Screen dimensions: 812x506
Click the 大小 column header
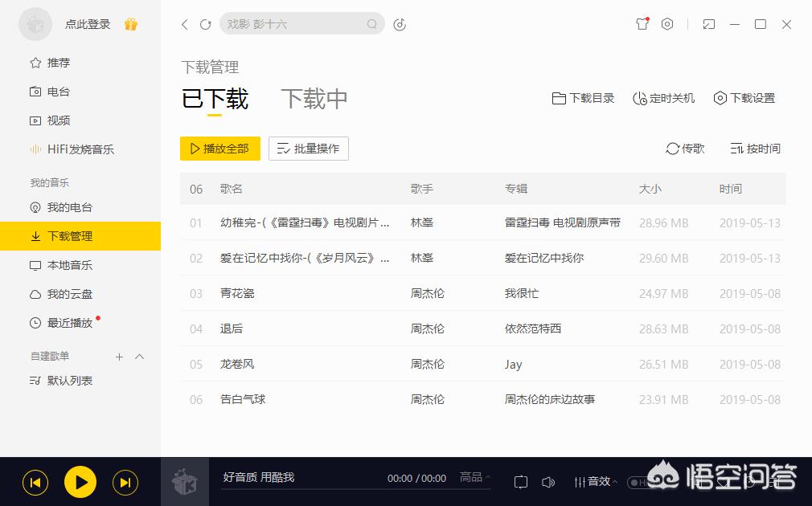pyautogui.click(x=650, y=189)
